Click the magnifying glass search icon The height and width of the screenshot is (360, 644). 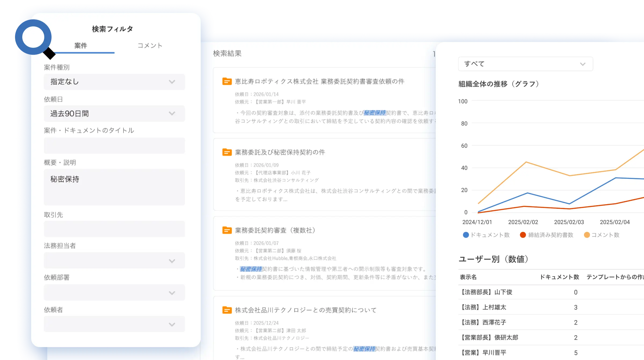(x=33, y=37)
